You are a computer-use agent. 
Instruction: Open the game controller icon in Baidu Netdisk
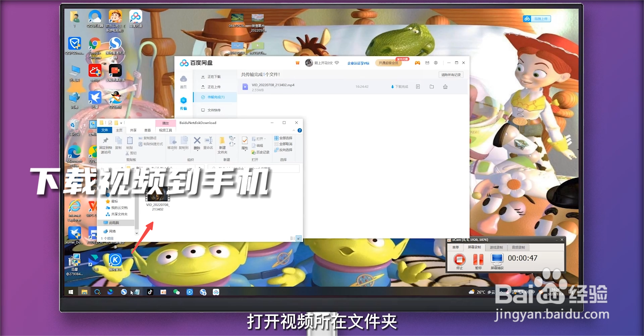pyautogui.click(x=417, y=63)
